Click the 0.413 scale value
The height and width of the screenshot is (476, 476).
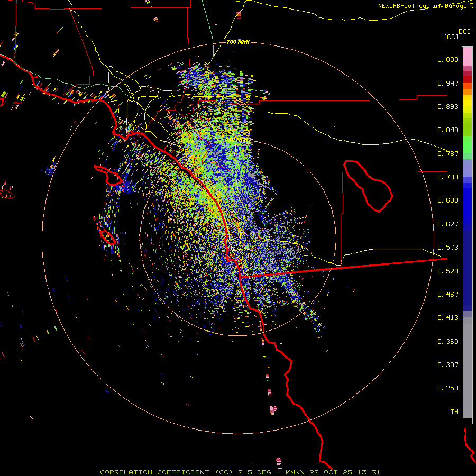(x=448, y=318)
